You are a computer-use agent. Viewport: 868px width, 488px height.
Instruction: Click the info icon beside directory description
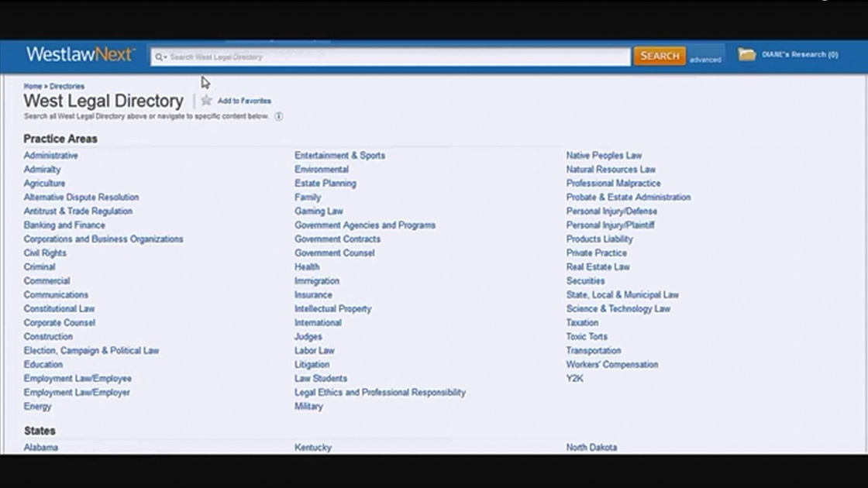point(278,116)
